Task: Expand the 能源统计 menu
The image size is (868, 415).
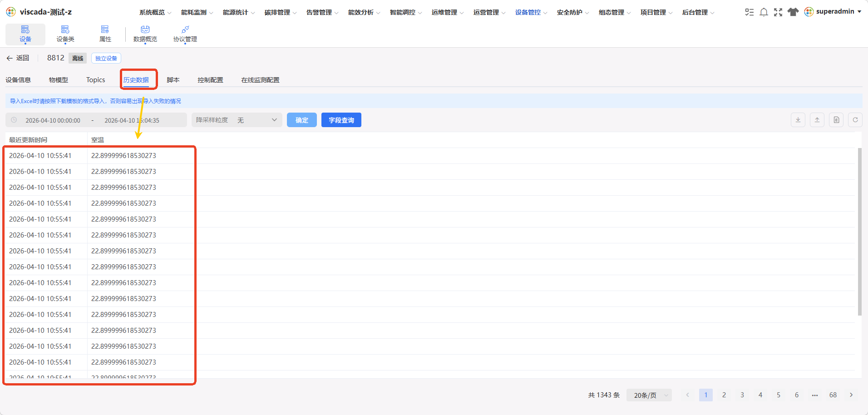Action: [239, 12]
